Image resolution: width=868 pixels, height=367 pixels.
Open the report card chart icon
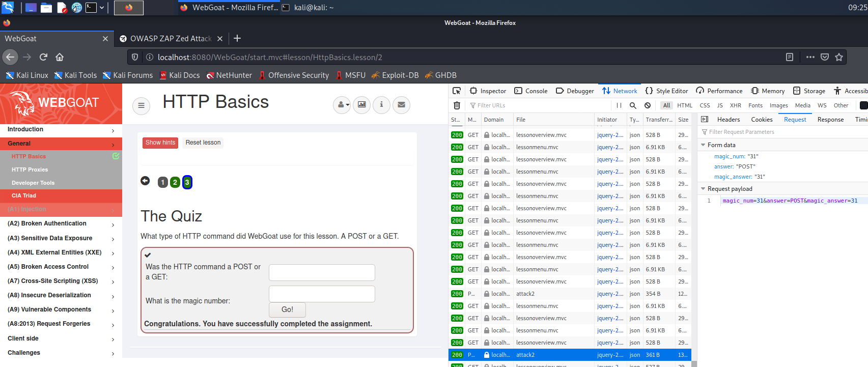pyautogui.click(x=361, y=105)
